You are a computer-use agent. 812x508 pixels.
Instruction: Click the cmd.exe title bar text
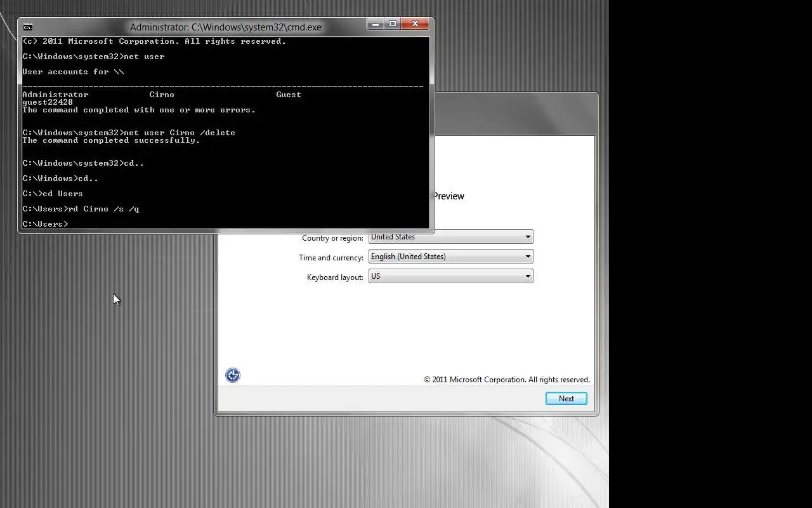[226, 27]
